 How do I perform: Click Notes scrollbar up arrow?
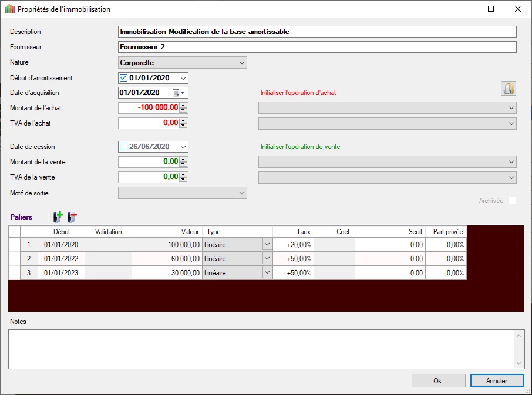point(518,336)
